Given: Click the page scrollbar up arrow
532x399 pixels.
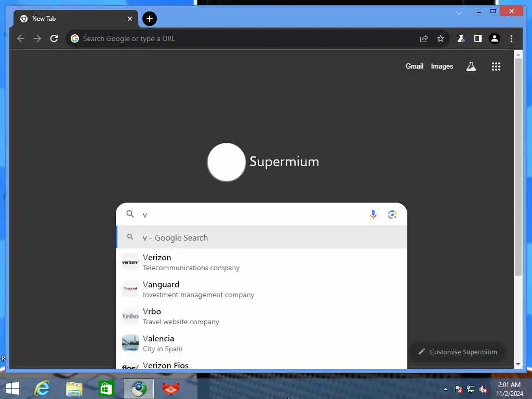Looking at the screenshot, I should [x=518, y=54].
